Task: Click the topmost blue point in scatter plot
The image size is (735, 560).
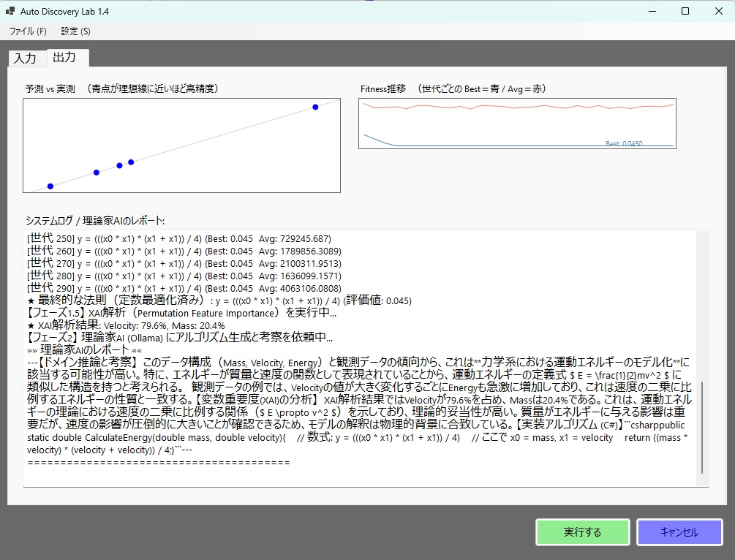Action: [315, 107]
